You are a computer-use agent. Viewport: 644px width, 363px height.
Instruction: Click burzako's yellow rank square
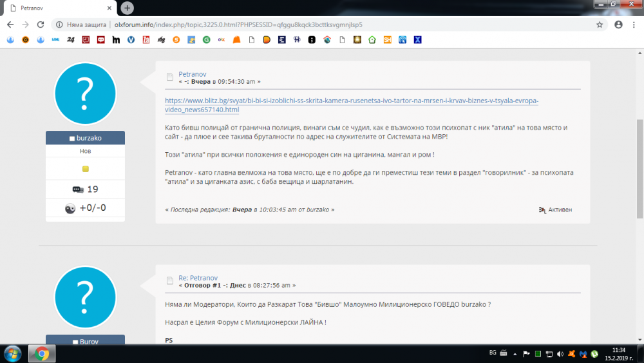(x=86, y=169)
